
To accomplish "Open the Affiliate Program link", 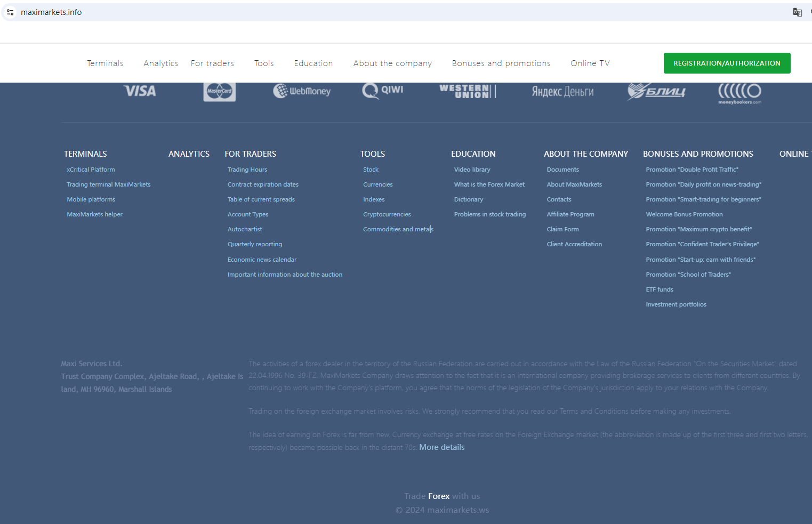I will pyautogui.click(x=570, y=214).
